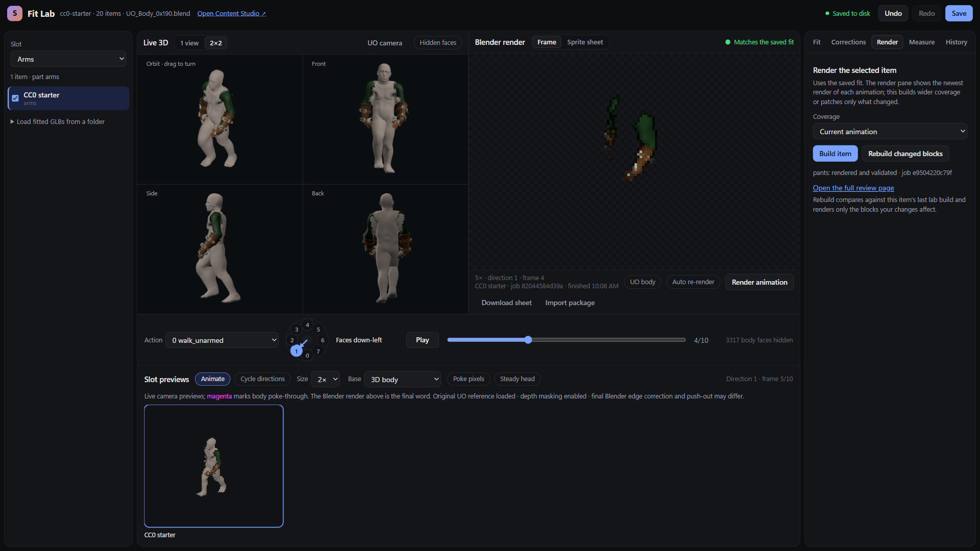Select direction 6 on the direction dial
Image resolution: width=980 pixels, height=551 pixels.
pyautogui.click(x=323, y=340)
